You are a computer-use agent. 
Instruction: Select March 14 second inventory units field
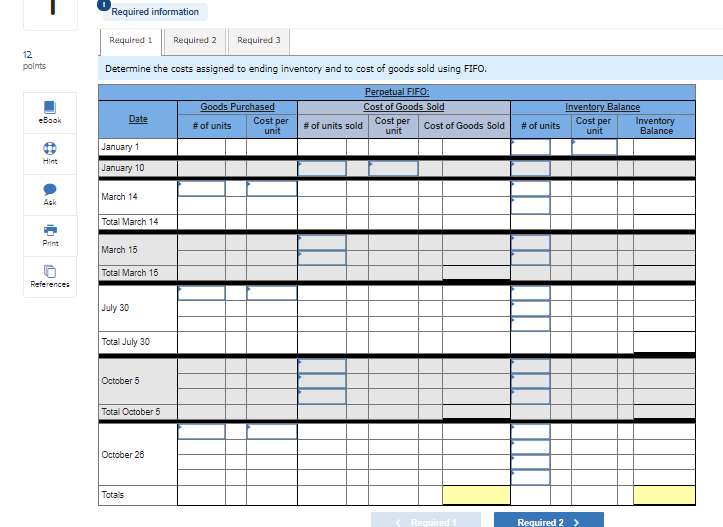point(530,206)
